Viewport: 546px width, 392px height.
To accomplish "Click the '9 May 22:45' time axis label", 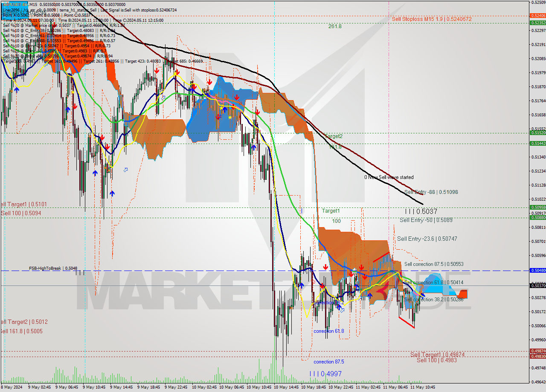I will tap(176, 387).
